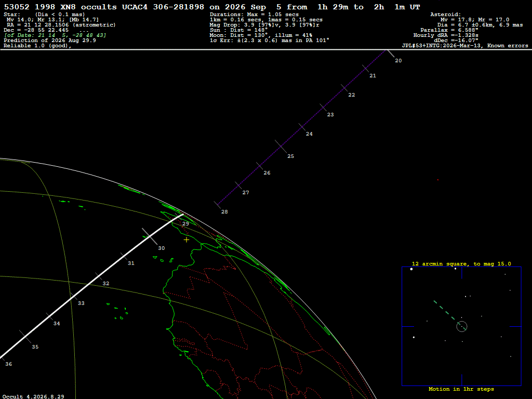Click the bright star at the inset's top-left corner
Viewport: 532px width, 399px height.
[x=411, y=269]
